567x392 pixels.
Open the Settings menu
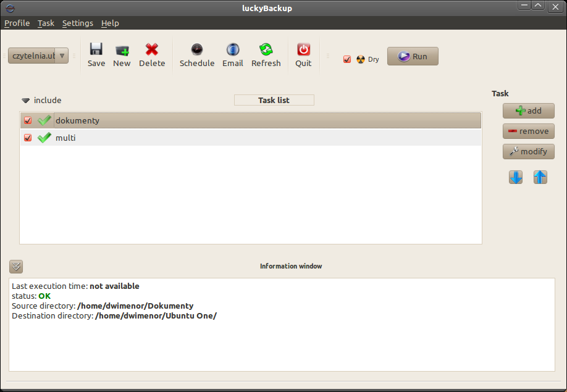78,23
